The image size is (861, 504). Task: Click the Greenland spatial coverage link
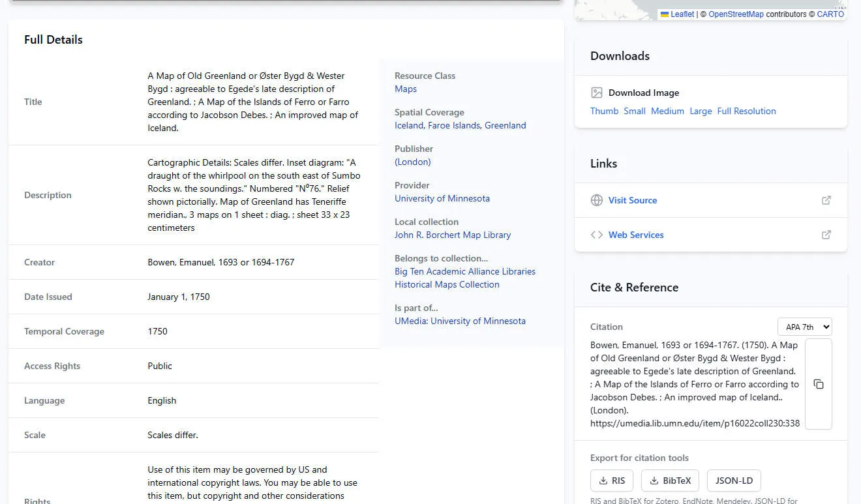click(505, 125)
